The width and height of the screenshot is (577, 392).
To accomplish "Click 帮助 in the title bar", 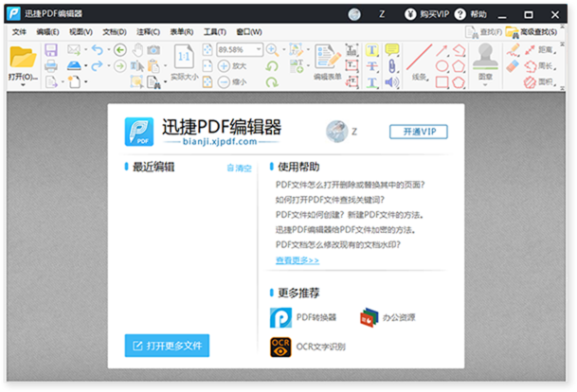I will (471, 14).
